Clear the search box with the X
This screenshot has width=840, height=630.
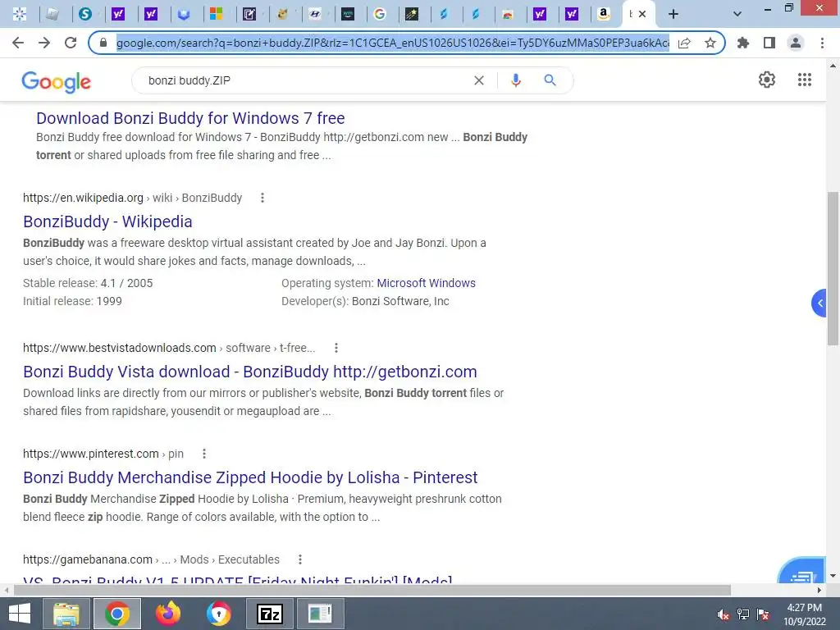(x=479, y=80)
